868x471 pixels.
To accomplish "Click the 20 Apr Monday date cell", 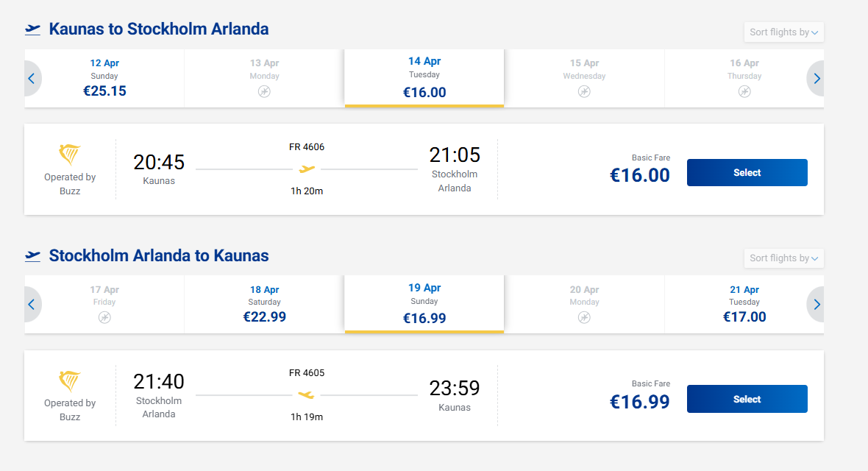I will coord(584,304).
